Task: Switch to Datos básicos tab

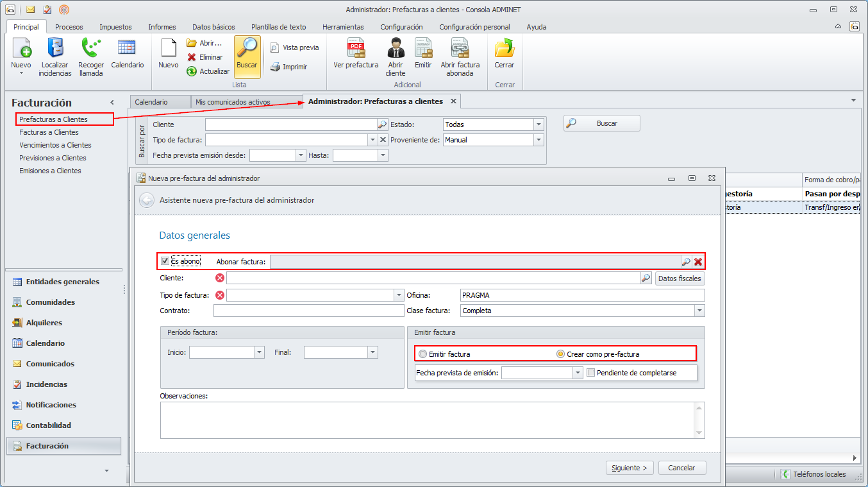Action: tap(213, 27)
